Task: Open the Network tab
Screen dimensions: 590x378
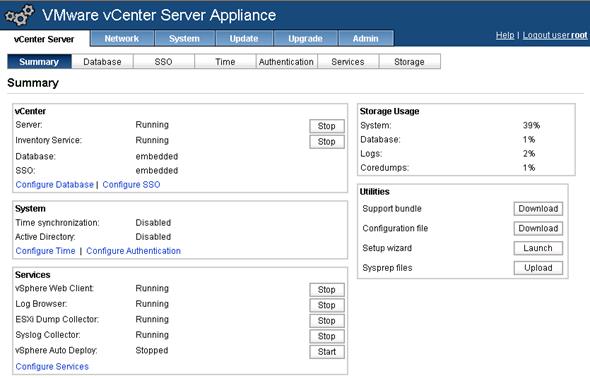Action: tap(122, 38)
